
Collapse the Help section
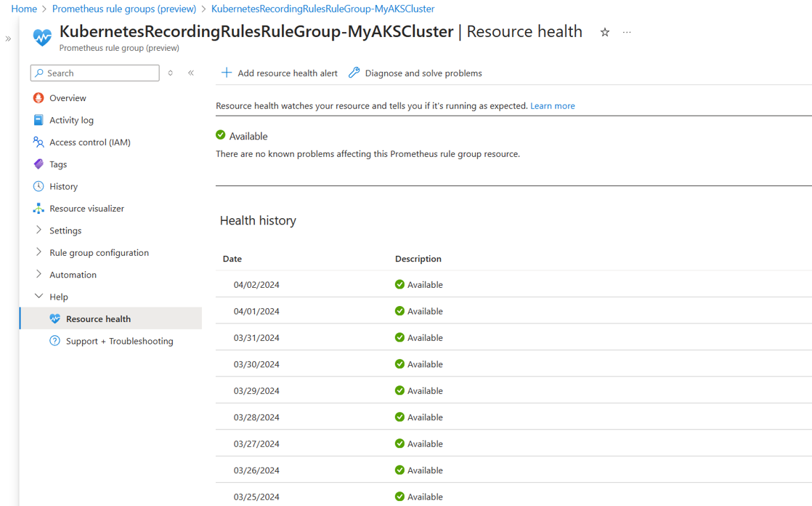37,297
